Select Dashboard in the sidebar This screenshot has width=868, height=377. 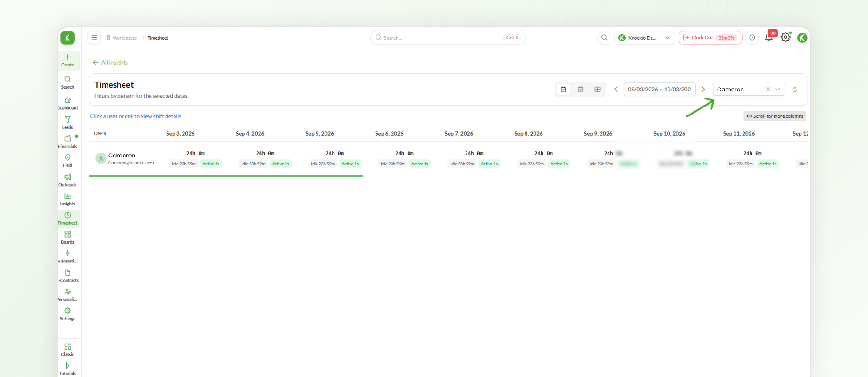[x=67, y=103]
